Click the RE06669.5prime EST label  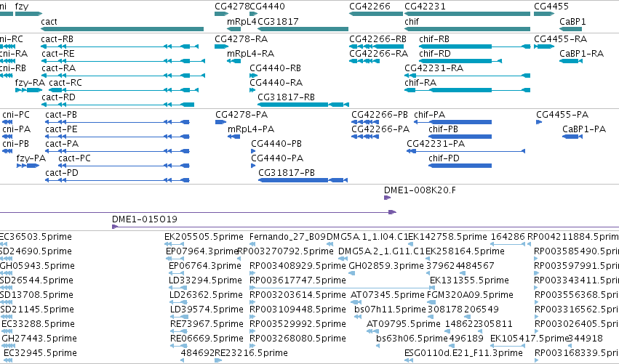click(x=207, y=339)
